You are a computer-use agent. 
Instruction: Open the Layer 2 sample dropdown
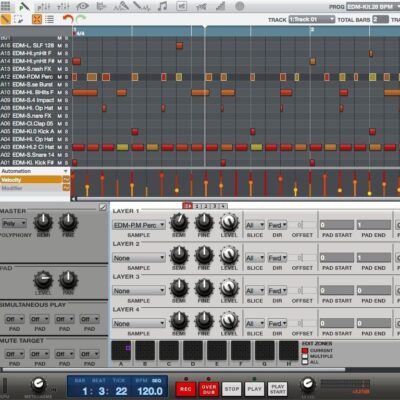(139, 258)
